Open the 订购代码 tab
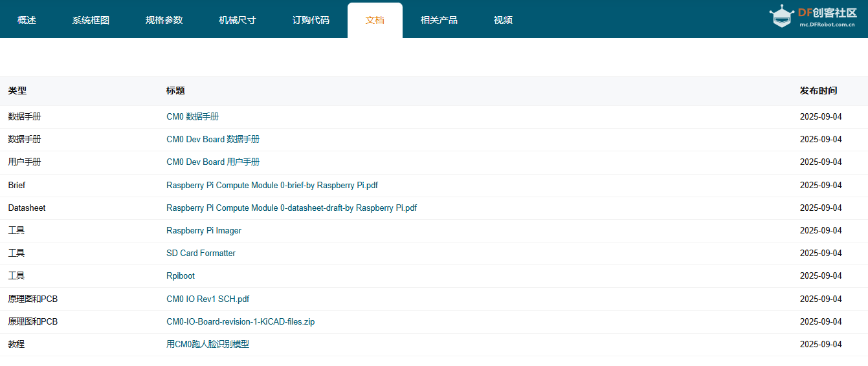 coord(311,20)
